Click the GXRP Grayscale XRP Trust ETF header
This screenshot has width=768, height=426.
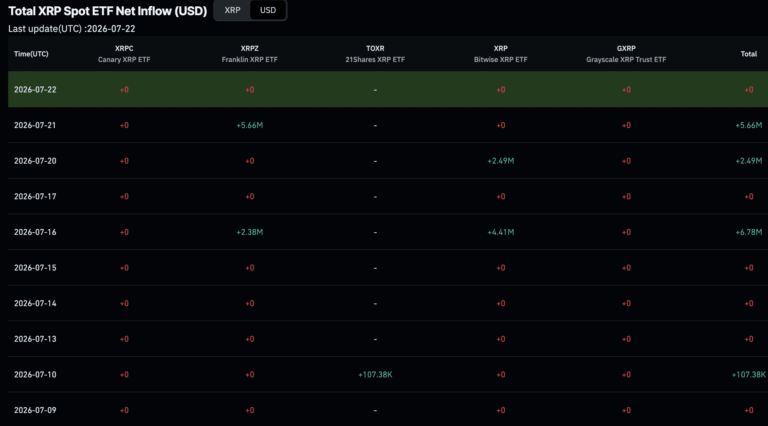point(626,54)
